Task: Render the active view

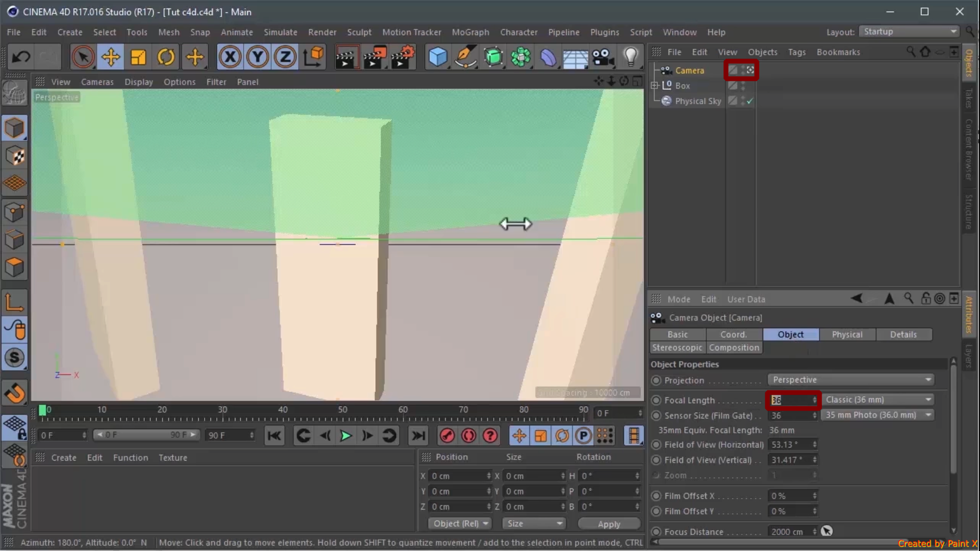Action: (x=347, y=57)
